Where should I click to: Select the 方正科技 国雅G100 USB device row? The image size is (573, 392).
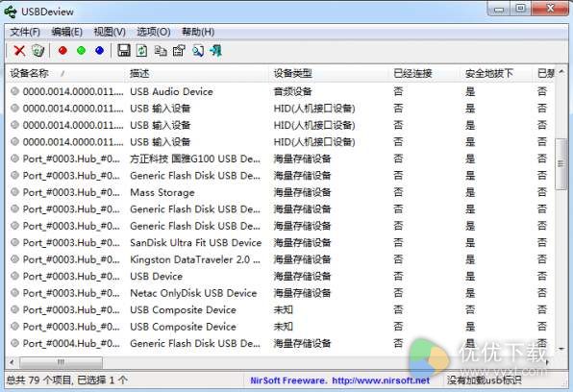[280, 159]
